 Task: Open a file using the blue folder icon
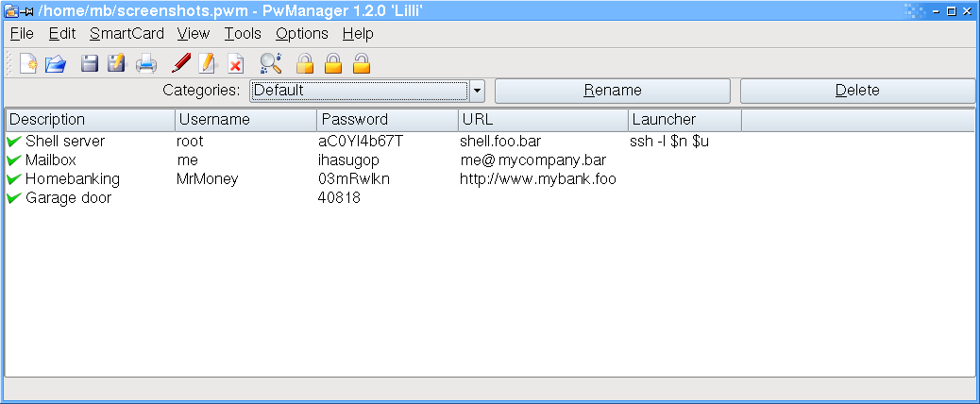(x=56, y=63)
